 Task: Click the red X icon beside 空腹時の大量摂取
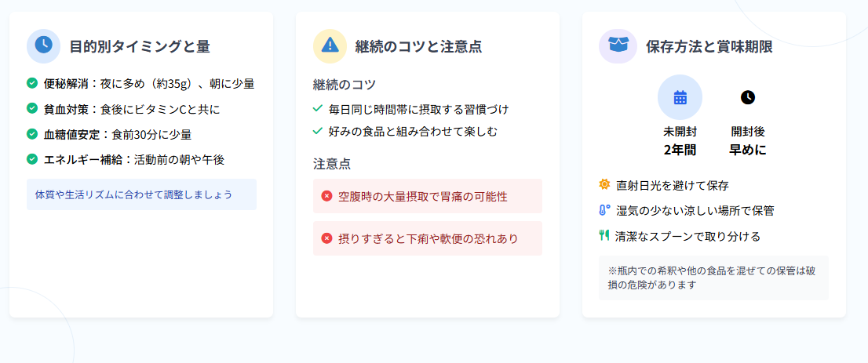click(326, 196)
